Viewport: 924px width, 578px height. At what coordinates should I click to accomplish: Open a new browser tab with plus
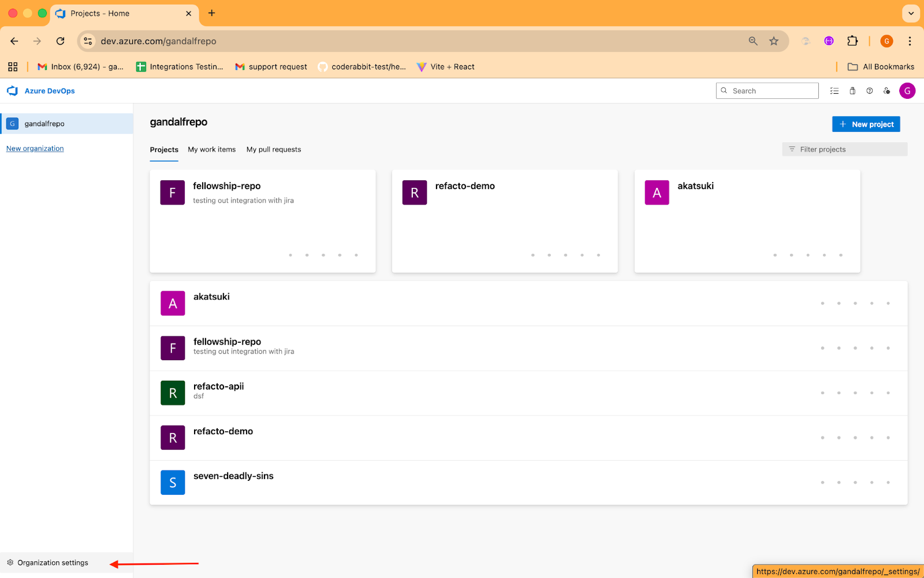(x=212, y=13)
